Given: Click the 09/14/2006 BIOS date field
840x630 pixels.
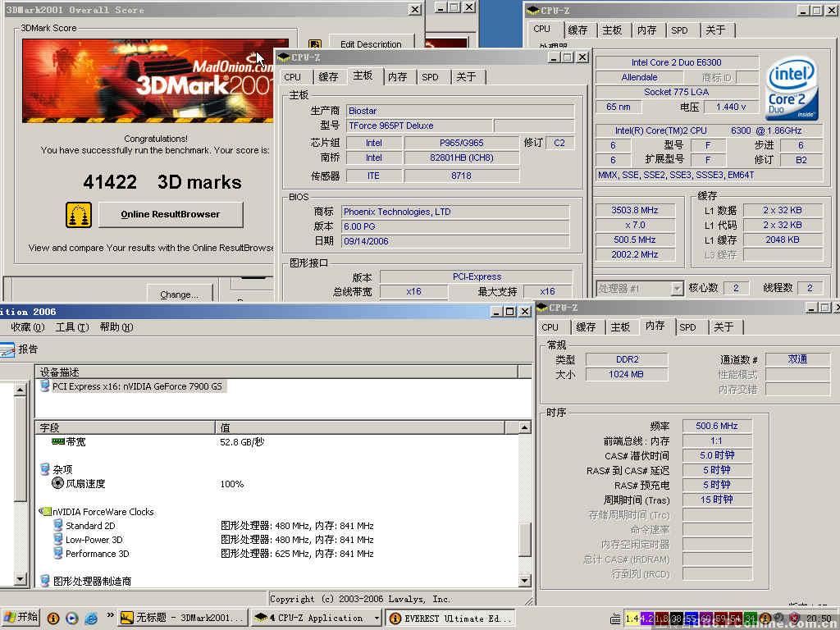Looking at the screenshot, I should [454, 241].
